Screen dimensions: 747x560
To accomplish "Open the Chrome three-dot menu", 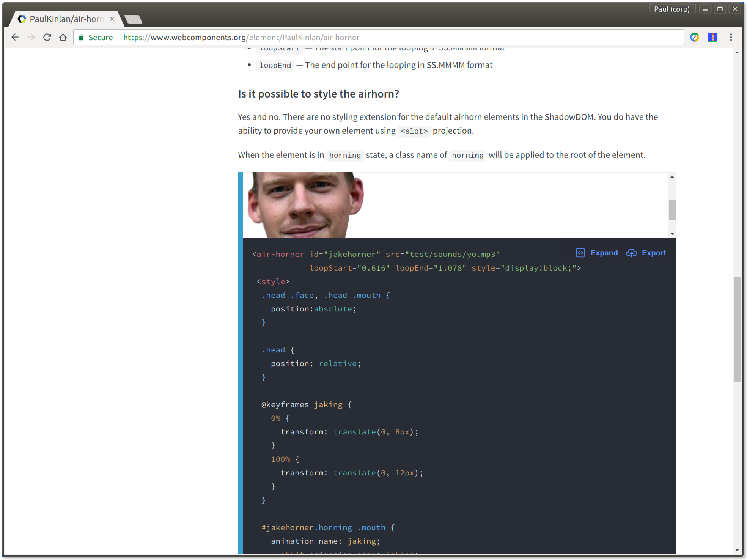I will coord(731,37).
